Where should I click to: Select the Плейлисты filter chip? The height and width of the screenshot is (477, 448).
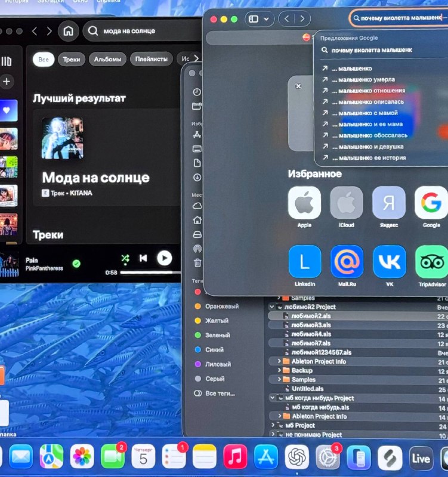(x=152, y=60)
